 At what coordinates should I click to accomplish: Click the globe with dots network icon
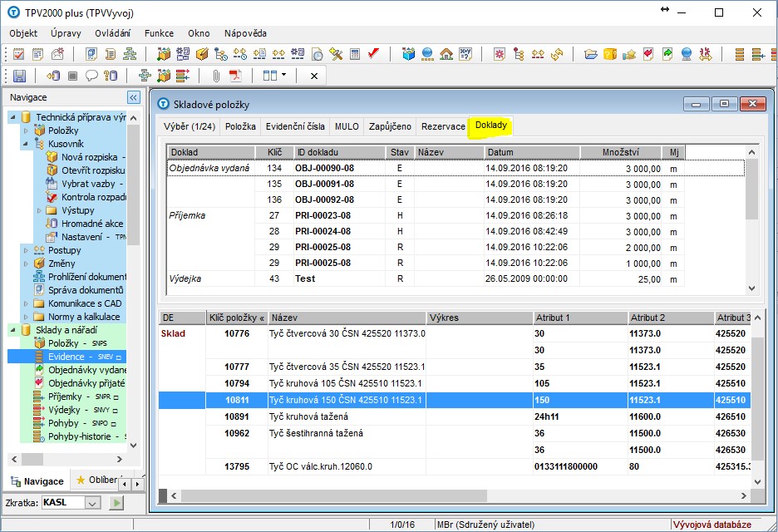click(x=427, y=54)
